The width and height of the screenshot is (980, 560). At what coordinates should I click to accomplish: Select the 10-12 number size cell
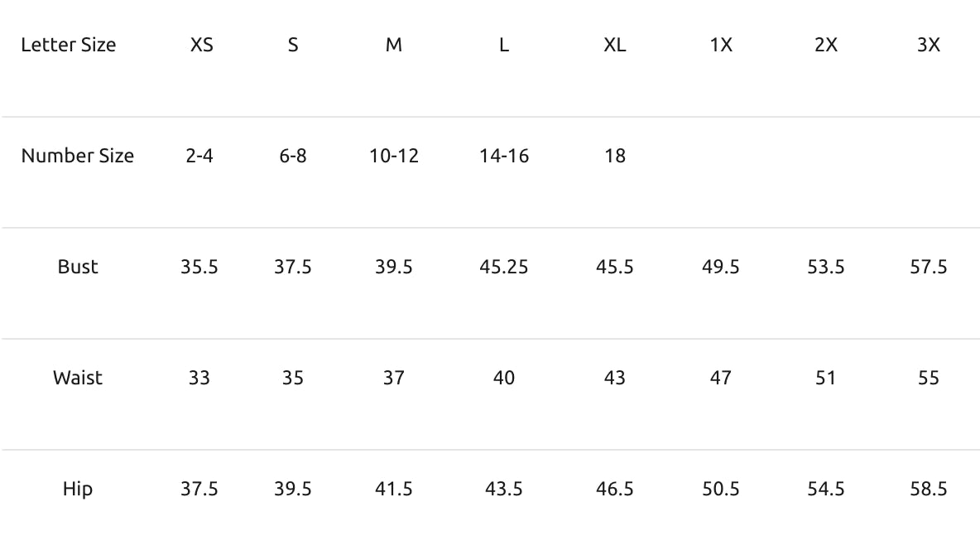[394, 156]
